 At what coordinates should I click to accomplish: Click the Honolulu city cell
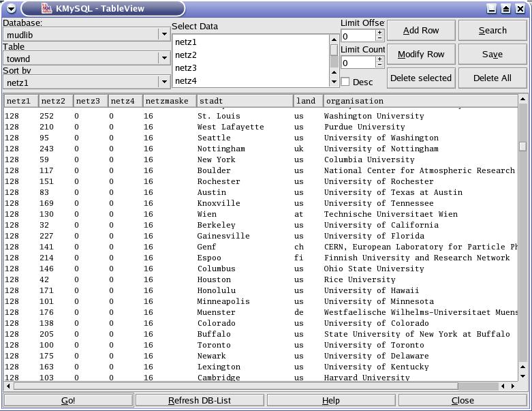pyautogui.click(x=216, y=290)
